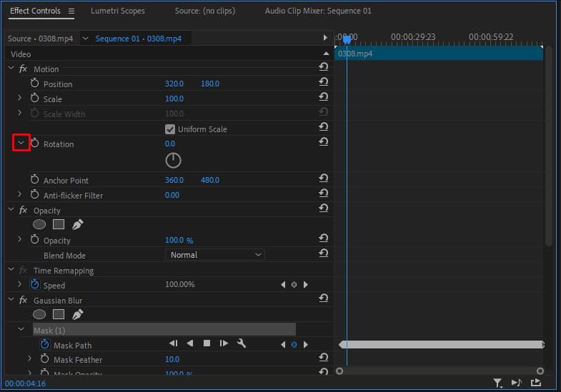Click the Rotation dial control
Screen dimensions: 561x392
click(173, 161)
